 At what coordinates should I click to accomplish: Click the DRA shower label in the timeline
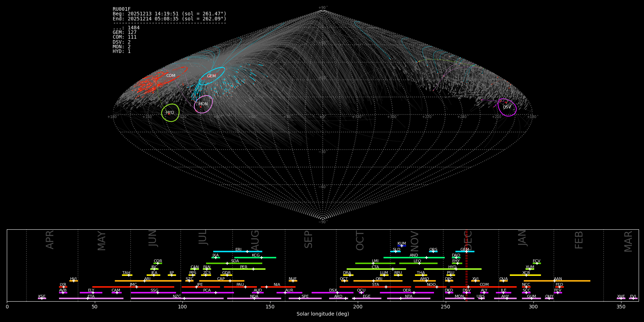[347, 273]
